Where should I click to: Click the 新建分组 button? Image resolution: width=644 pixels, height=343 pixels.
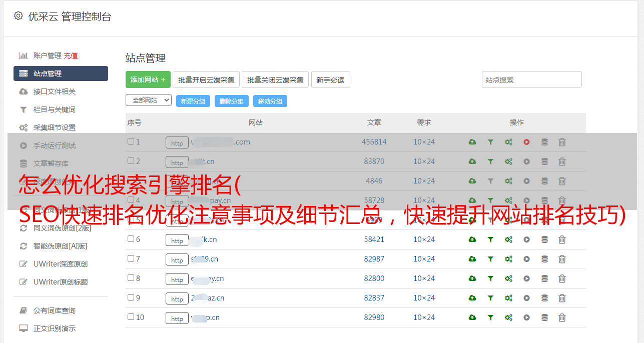193,101
